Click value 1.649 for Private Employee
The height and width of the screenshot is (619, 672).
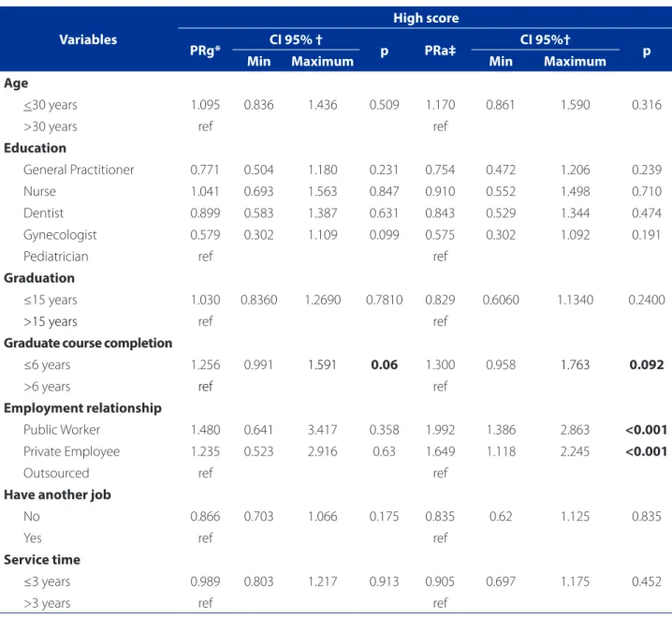pos(440,451)
